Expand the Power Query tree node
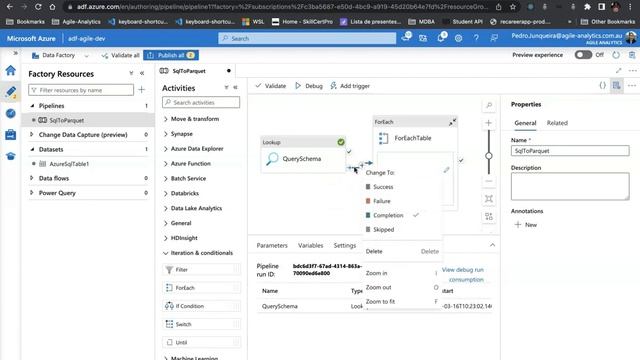This screenshot has height=360, width=640. [32, 193]
